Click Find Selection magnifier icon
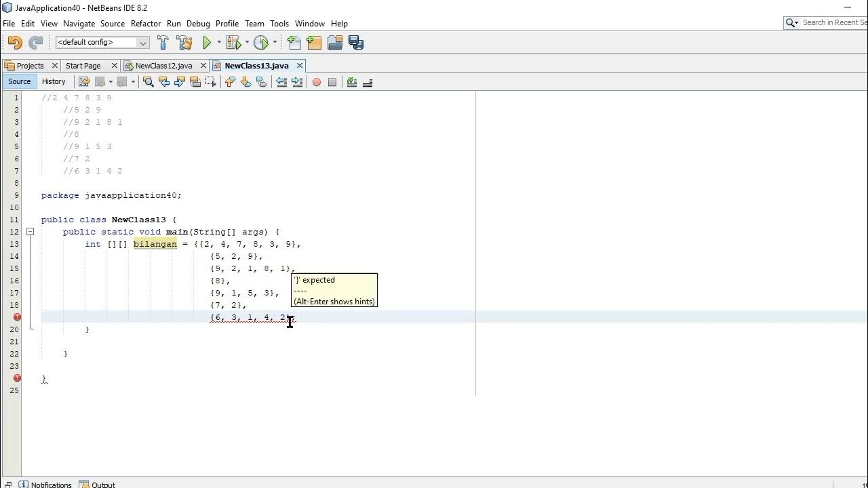Screen dimensions: 868x488 coord(149,82)
